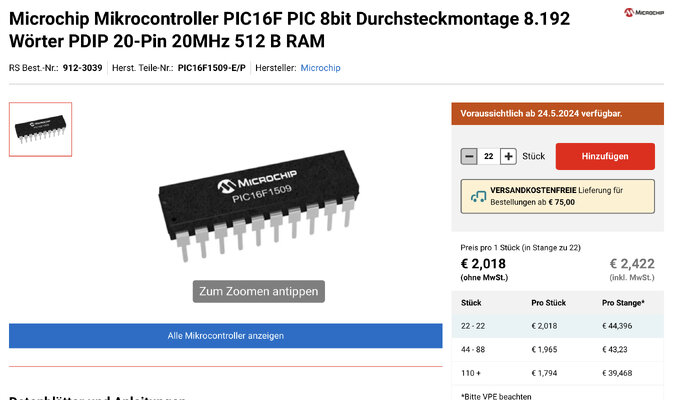This screenshot has width=673, height=400.
Task: Click the quantity input field showing 22
Action: [x=488, y=156]
